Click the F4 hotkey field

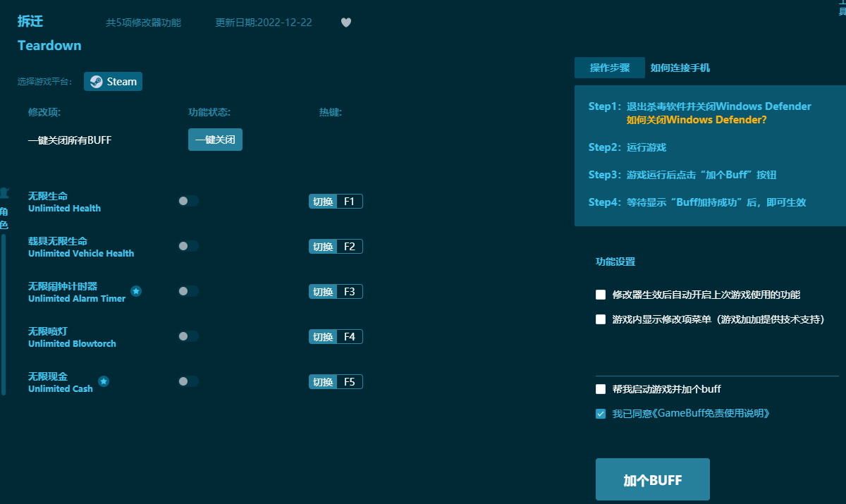coord(350,337)
